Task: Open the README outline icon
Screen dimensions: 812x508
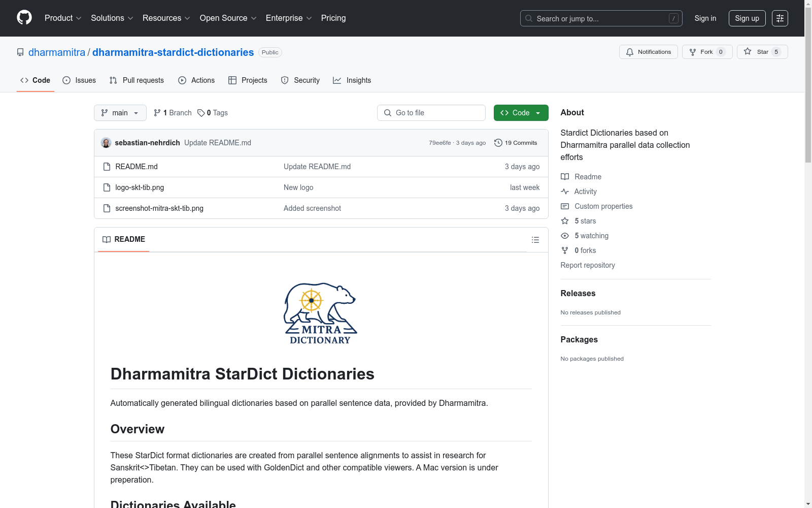Action: (535, 240)
